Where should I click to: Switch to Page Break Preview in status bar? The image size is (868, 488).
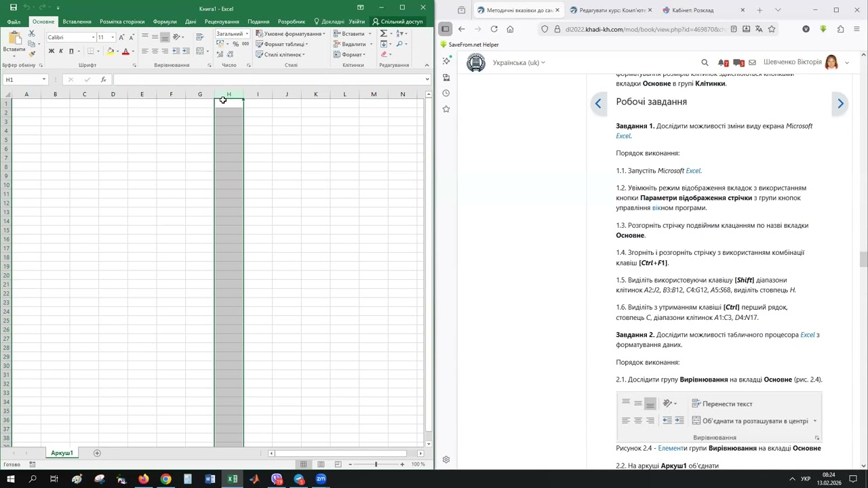click(338, 464)
